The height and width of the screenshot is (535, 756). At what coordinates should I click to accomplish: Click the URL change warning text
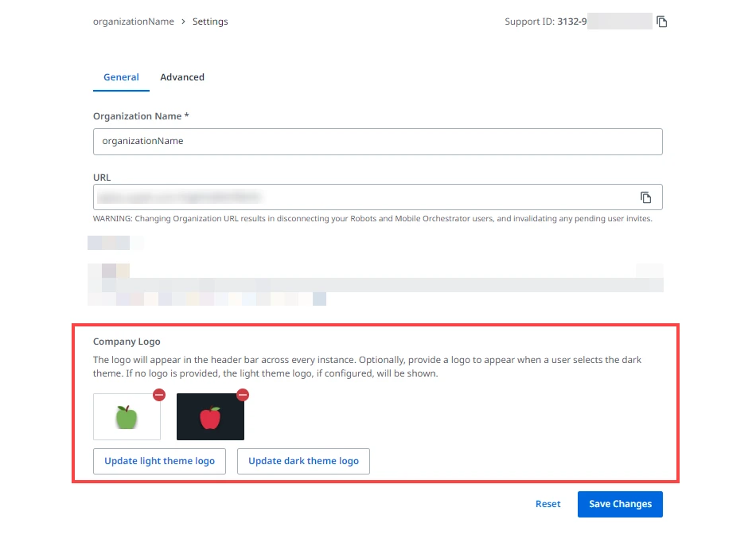pos(372,218)
